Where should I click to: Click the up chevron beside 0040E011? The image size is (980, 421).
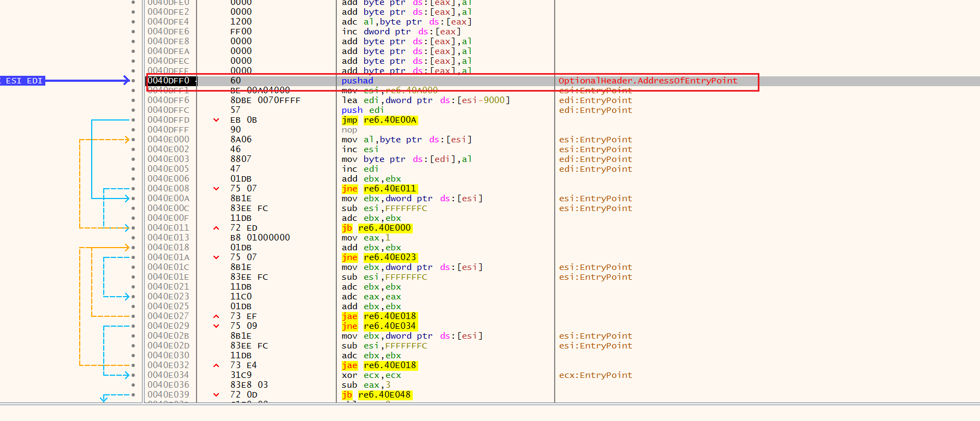pos(216,228)
